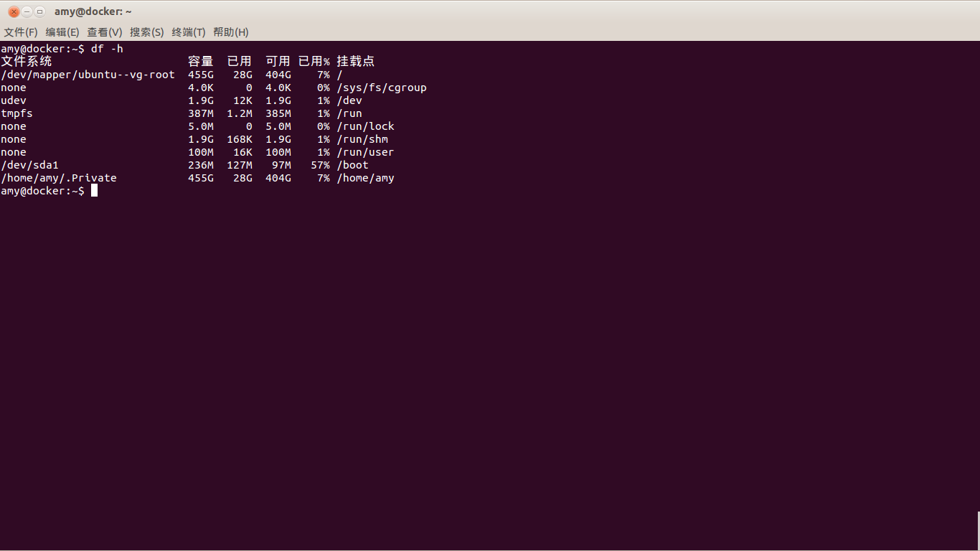Click the 168K used value
This screenshot has width=980, height=551.
click(x=240, y=139)
